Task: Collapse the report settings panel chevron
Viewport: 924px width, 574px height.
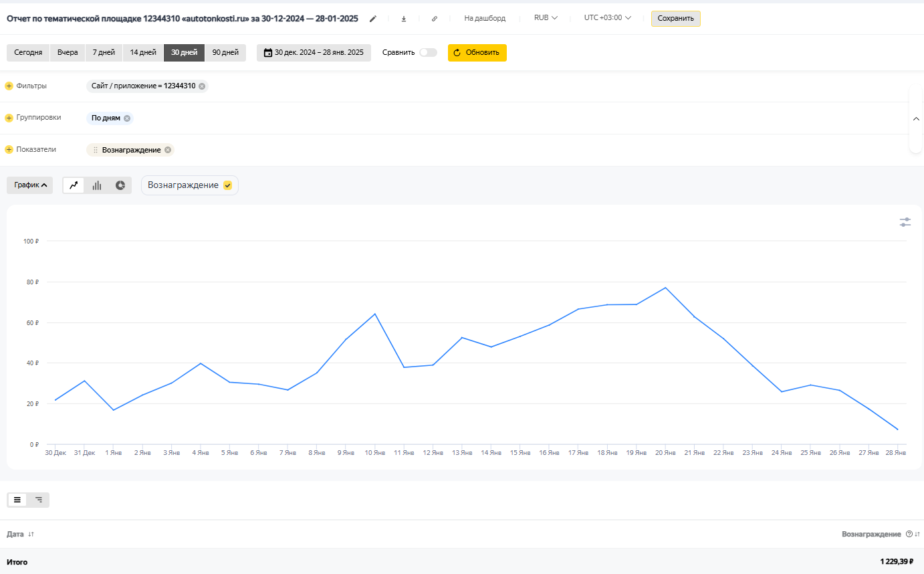Action: [916, 118]
